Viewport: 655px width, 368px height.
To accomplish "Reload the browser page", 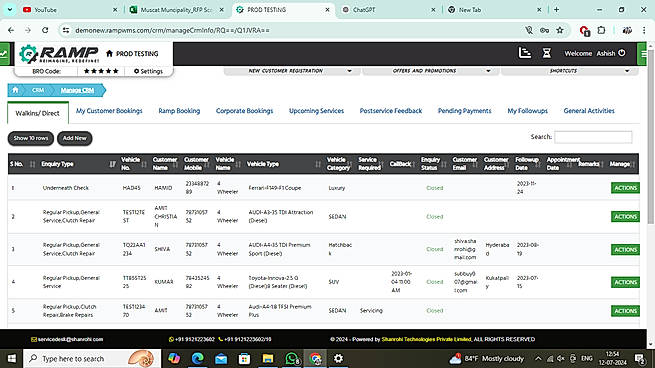I will 45,30.
